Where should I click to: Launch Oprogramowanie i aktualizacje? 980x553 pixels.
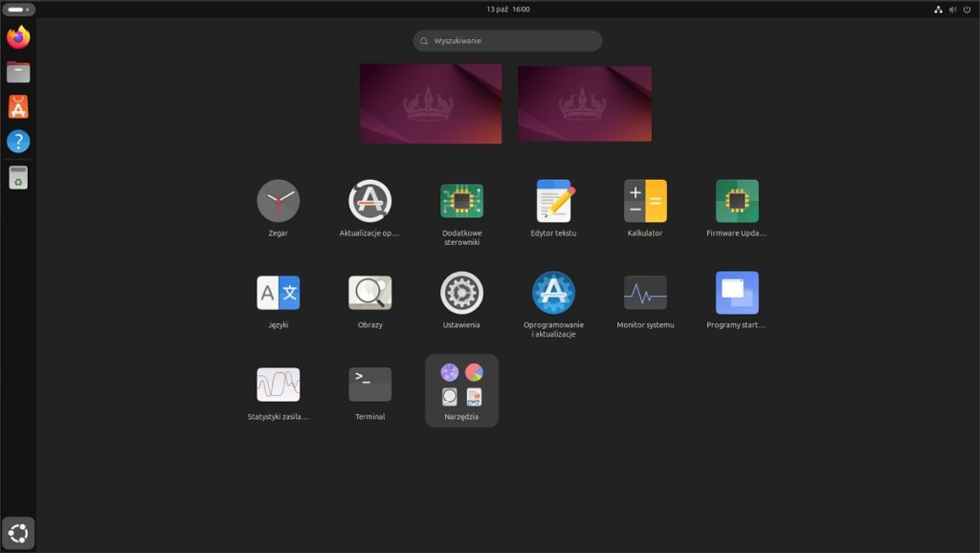coord(553,293)
